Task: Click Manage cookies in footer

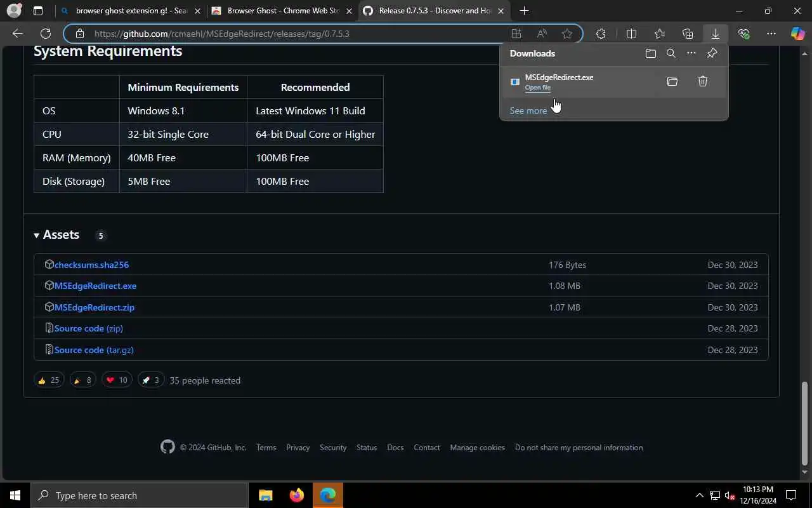Action: (x=478, y=448)
